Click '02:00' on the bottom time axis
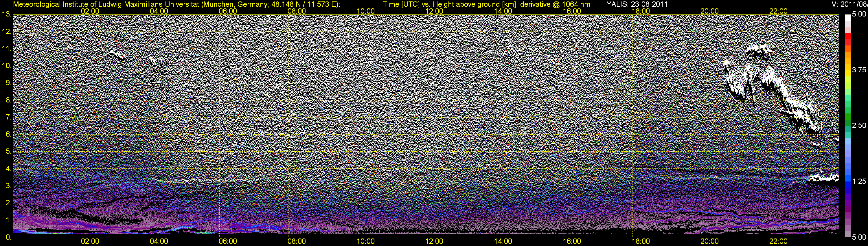This screenshot has width=868, height=246. point(90,241)
